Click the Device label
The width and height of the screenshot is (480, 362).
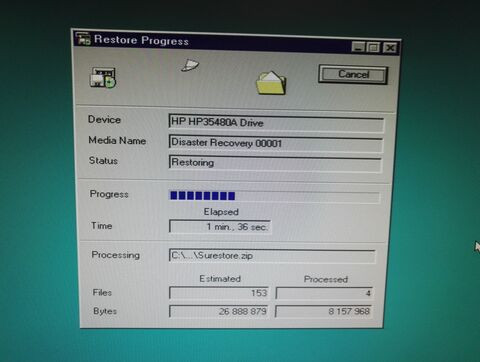104,120
